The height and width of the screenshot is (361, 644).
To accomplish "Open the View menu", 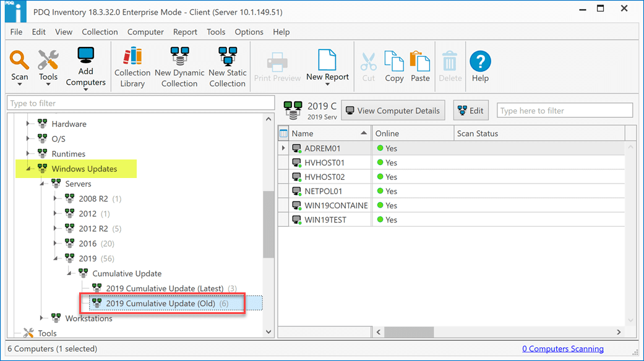I will tap(64, 32).
